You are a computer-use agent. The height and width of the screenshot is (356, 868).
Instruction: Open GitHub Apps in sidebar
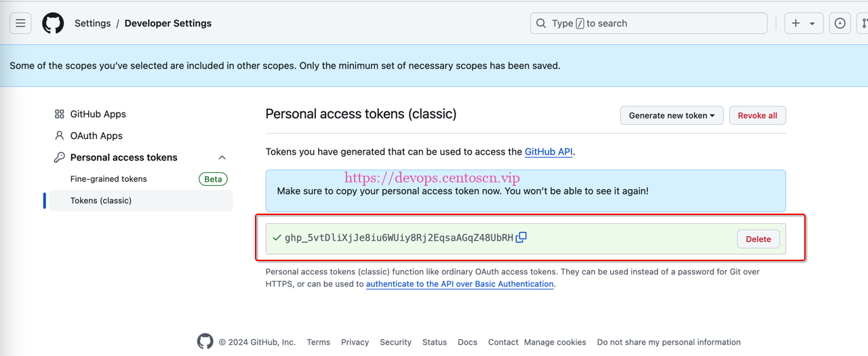[98, 114]
